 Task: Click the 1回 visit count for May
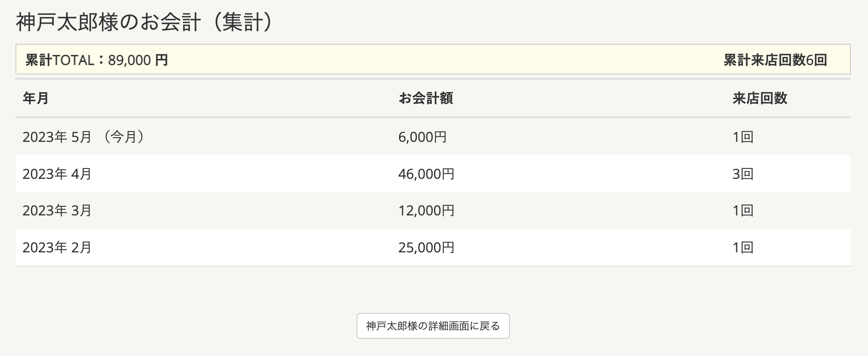pos(743,137)
